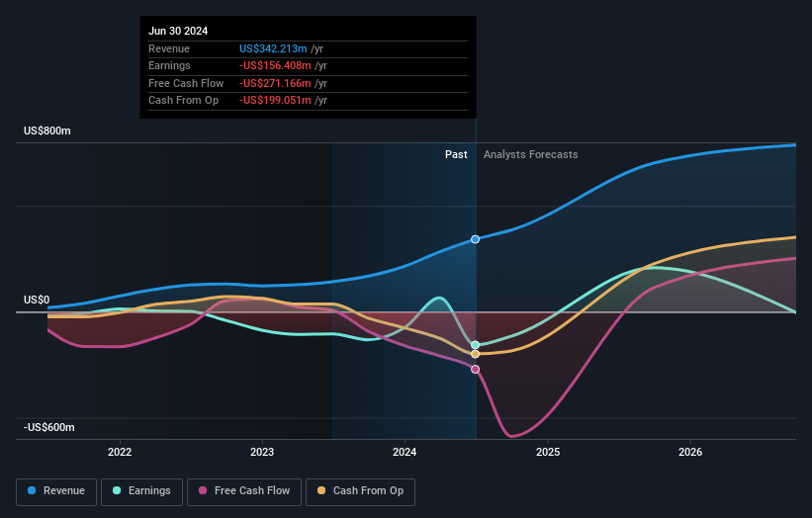Click the -US$600m y-axis label
Image resolution: width=812 pixels, height=518 pixels.
pos(49,427)
